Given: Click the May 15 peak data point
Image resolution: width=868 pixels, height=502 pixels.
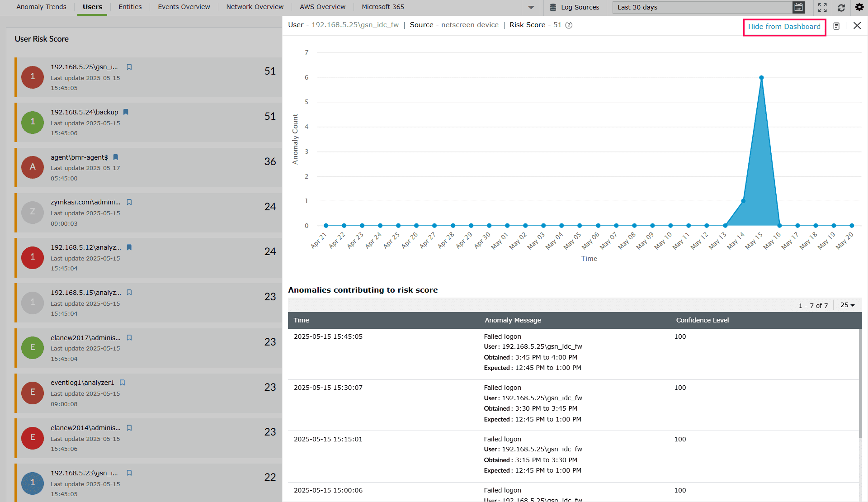Looking at the screenshot, I should pyautogui.click(x=761, y=78).
